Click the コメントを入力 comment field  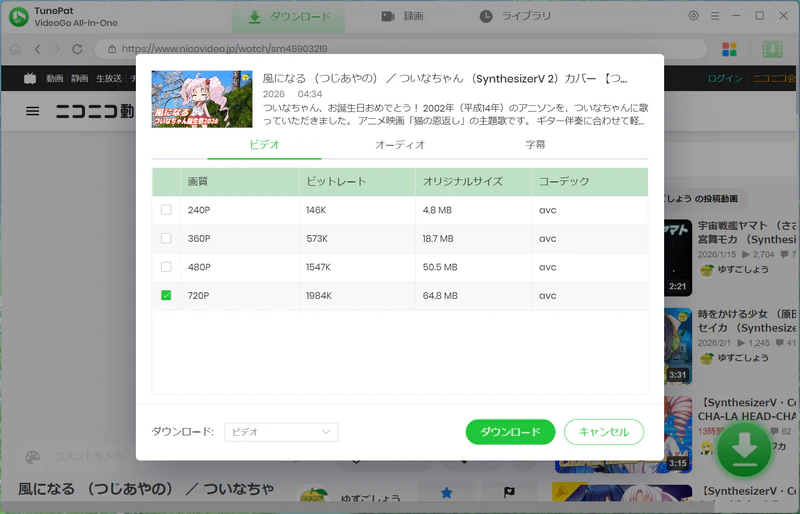(89, 456)
